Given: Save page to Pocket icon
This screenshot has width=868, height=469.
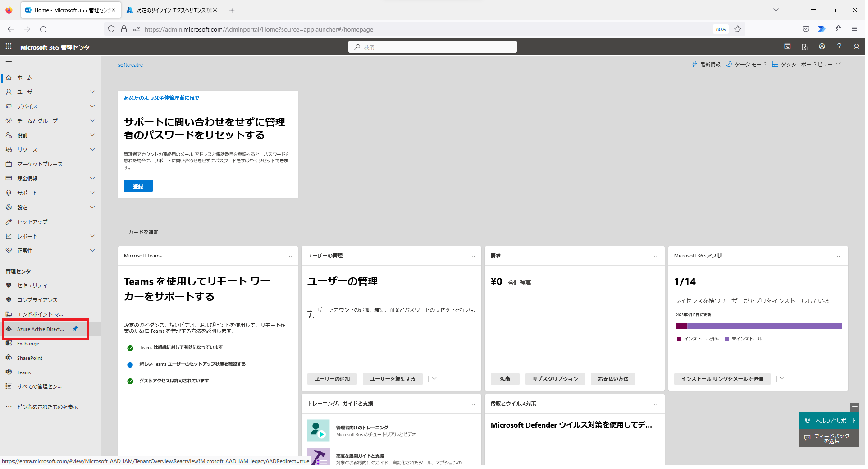Looking at the screenshot, I should 806,29.
